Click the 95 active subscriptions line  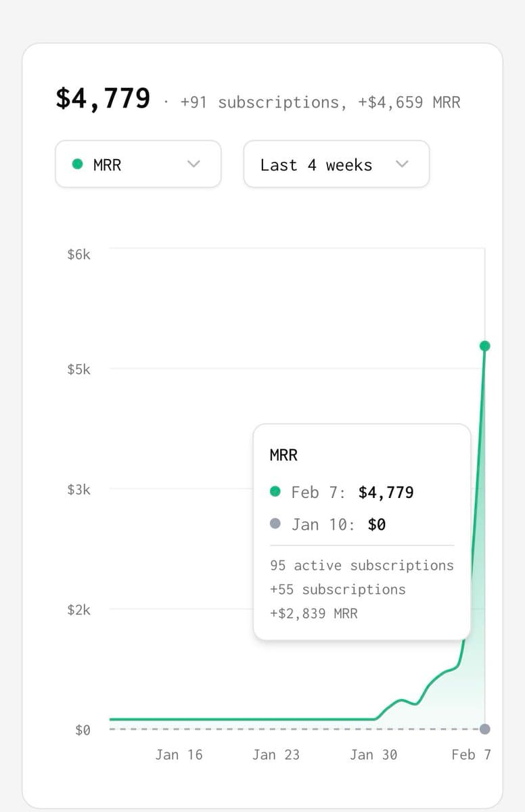362,565
